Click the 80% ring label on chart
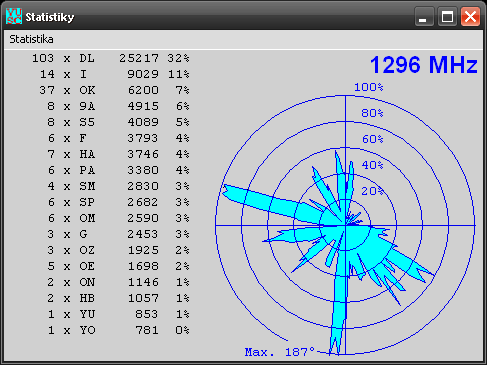This screenshot has width=487, height=365. [x=372, y=113]
